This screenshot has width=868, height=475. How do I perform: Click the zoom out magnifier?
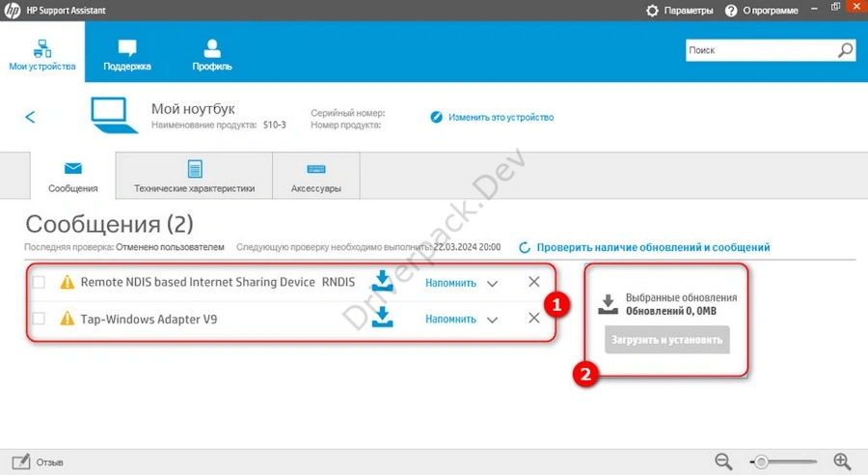tap(723, 461)
